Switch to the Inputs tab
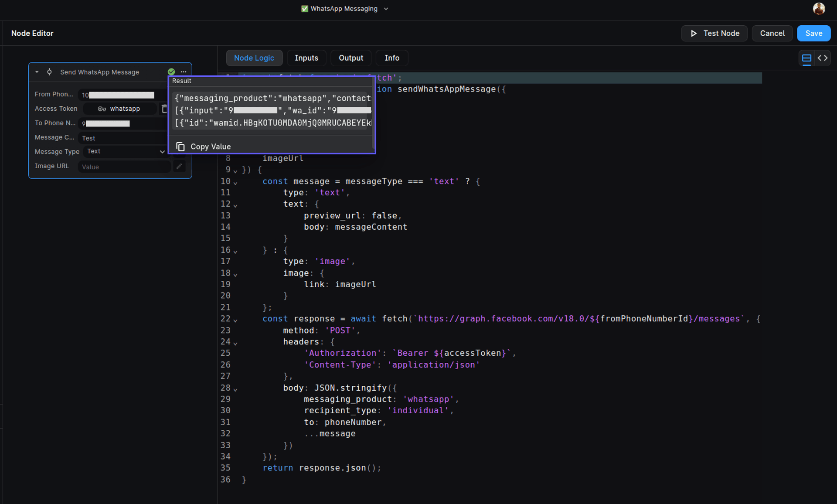This screenshot has width=837, height=504. (306, 58)
